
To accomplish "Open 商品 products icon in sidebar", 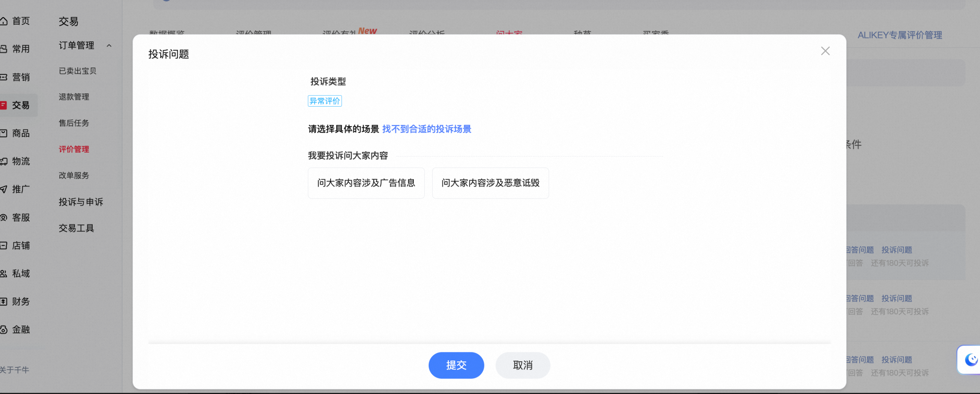I will pos(4,133).
